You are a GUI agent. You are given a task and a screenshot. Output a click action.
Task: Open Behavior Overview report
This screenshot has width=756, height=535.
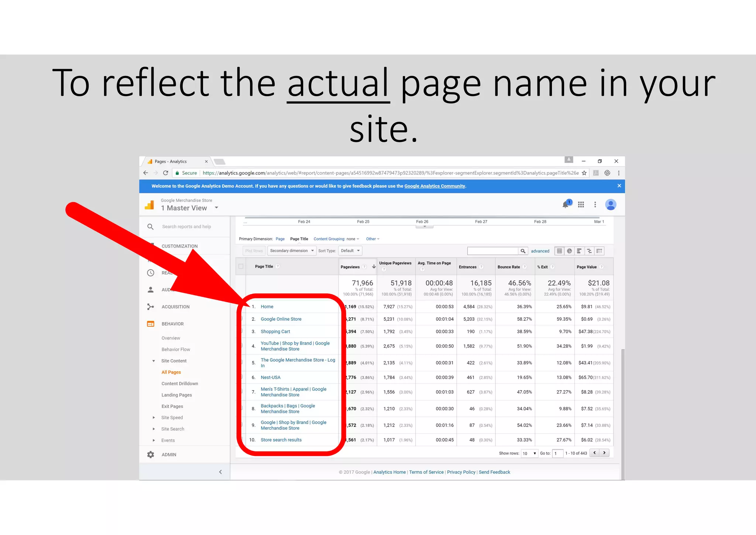[171, 338]
